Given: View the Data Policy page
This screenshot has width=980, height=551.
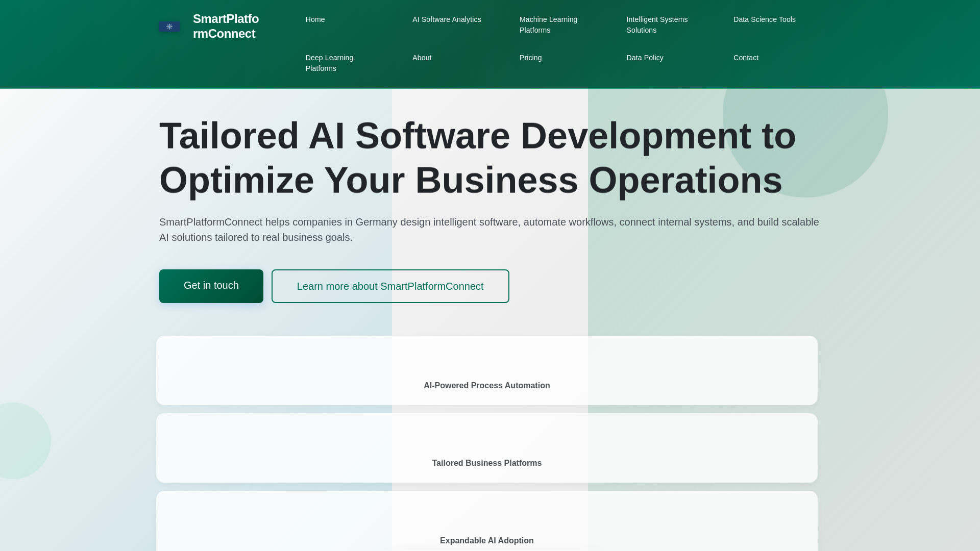Looking at the screenshot, I should [x=645, y=58].
